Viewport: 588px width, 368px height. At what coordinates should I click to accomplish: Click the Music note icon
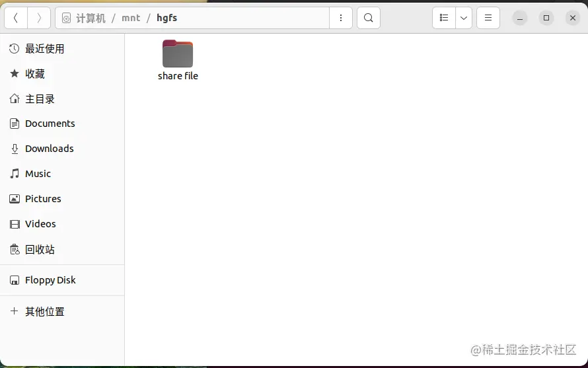tap(15, 174)
